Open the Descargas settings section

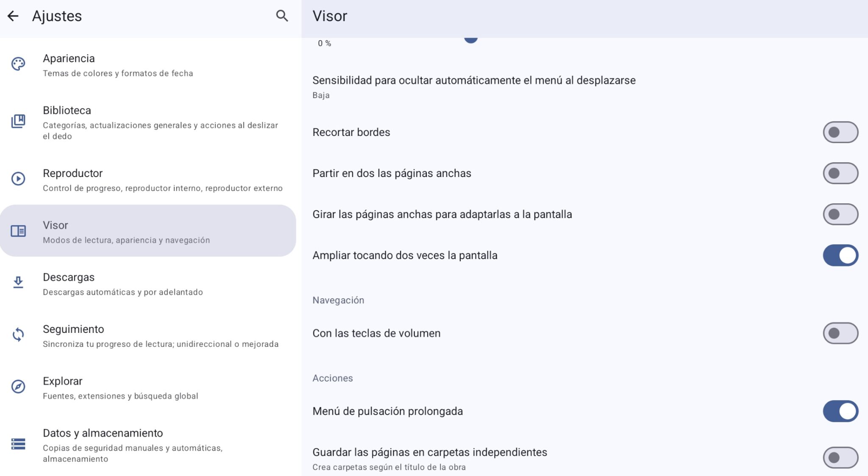[x=127, y=283]
